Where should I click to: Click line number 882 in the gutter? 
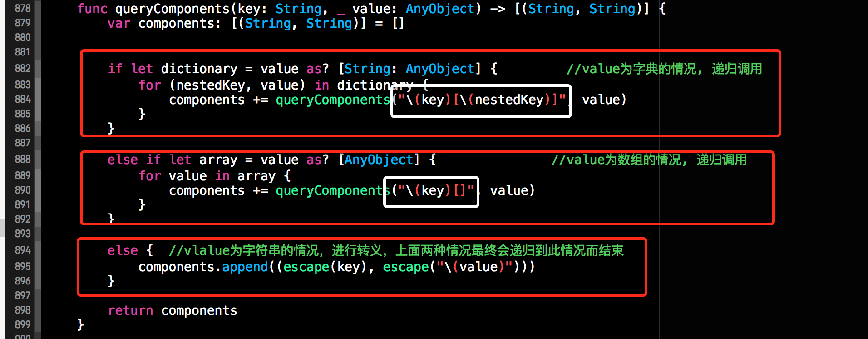(x=22, y=69)
